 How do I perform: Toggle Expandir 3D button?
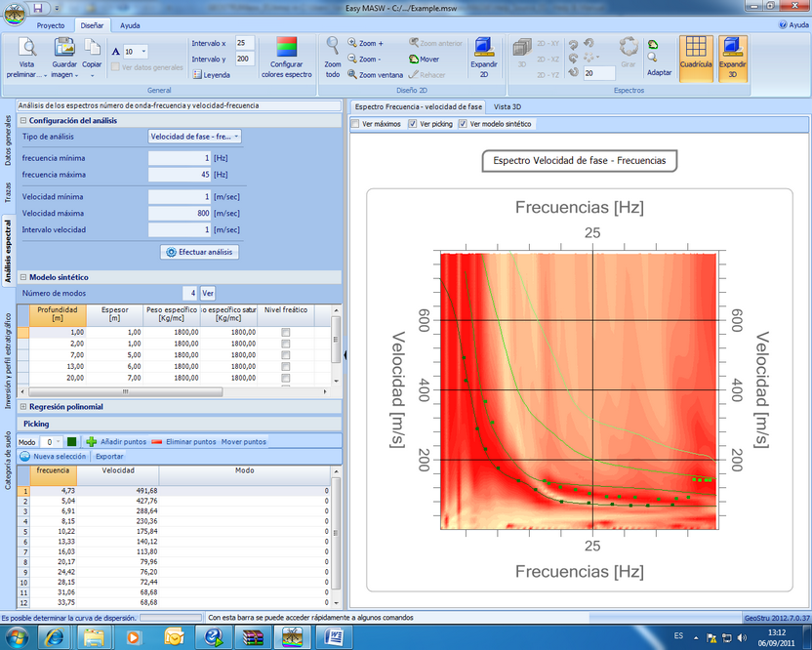point(732,59)
